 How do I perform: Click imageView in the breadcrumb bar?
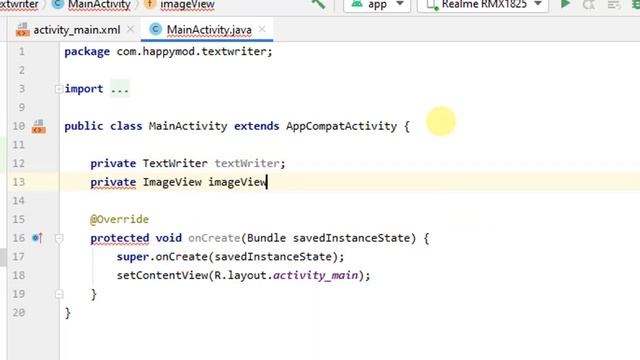(x=187, y=4)
